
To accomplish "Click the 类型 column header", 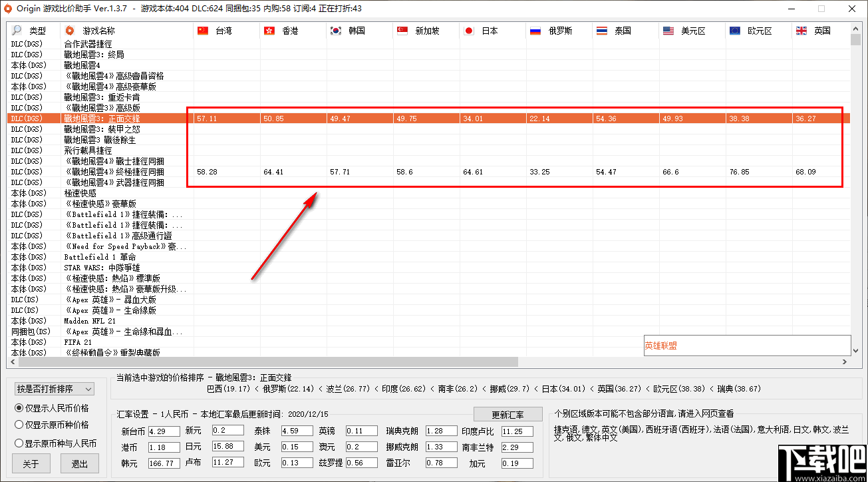I will (38, 30).
